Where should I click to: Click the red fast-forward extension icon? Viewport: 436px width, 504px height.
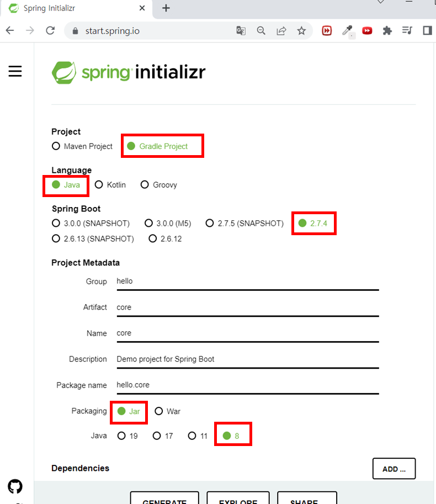(x=327, y=30)
